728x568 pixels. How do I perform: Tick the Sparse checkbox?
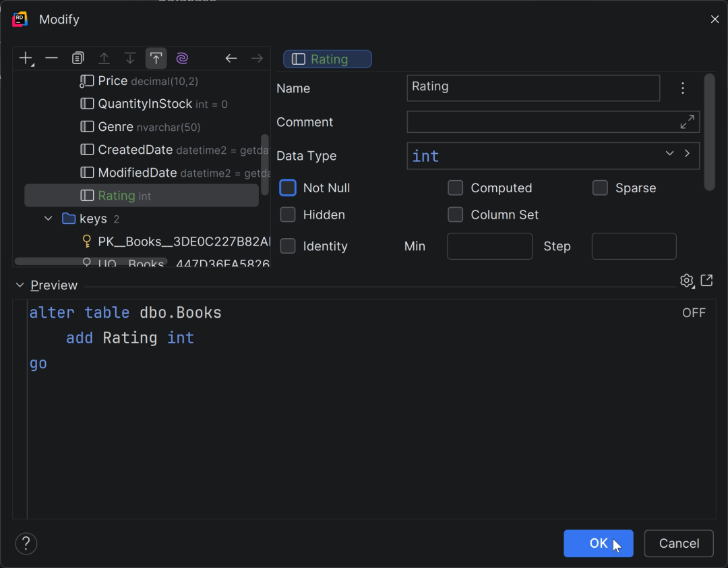600,188
